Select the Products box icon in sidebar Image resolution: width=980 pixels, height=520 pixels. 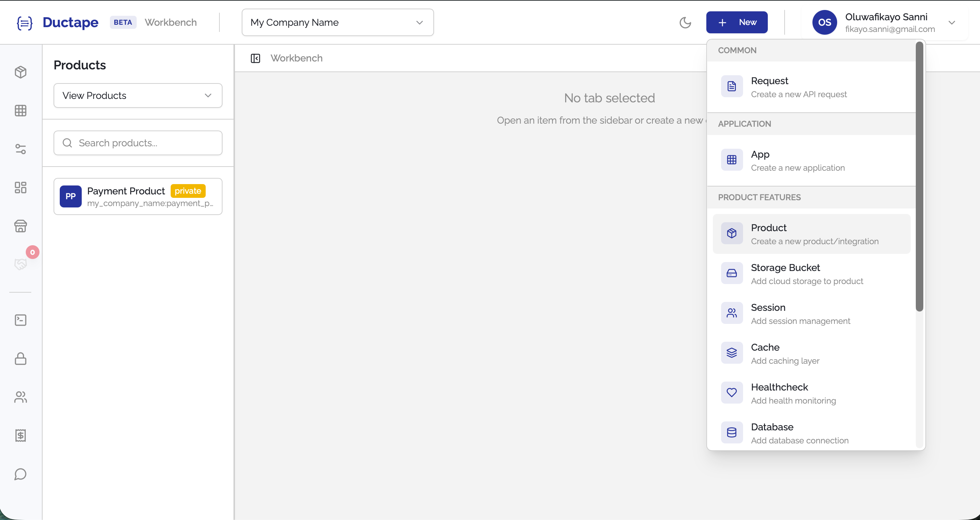pyautogui.click(x=21, y=72)
